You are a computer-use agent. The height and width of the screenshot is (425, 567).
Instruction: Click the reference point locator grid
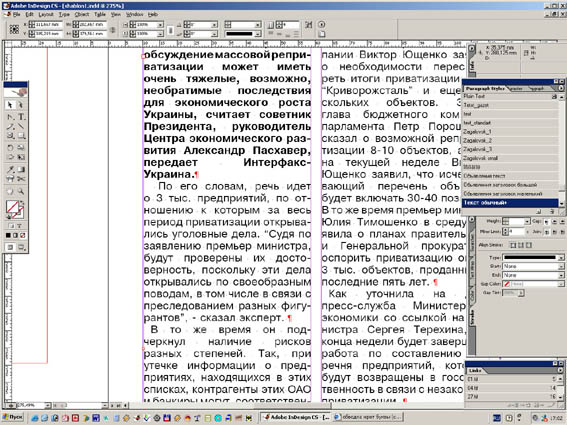14,29
